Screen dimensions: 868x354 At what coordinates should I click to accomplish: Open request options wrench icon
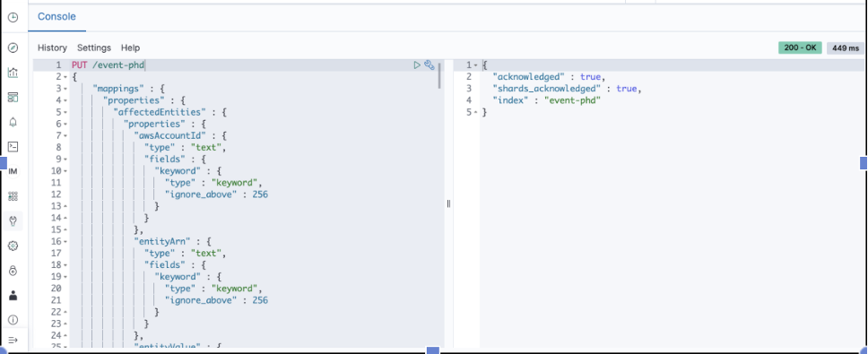coord(429,65)
